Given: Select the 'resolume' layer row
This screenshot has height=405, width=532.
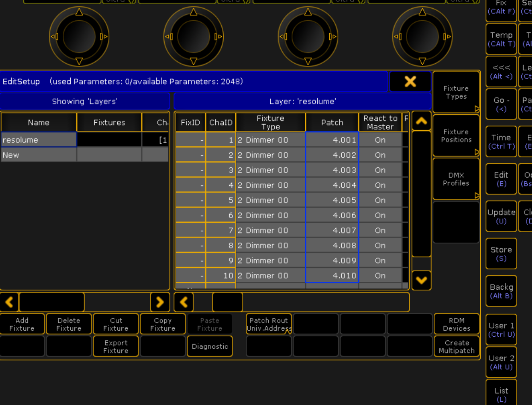Looking at the screenshot, I should (84, 140).
